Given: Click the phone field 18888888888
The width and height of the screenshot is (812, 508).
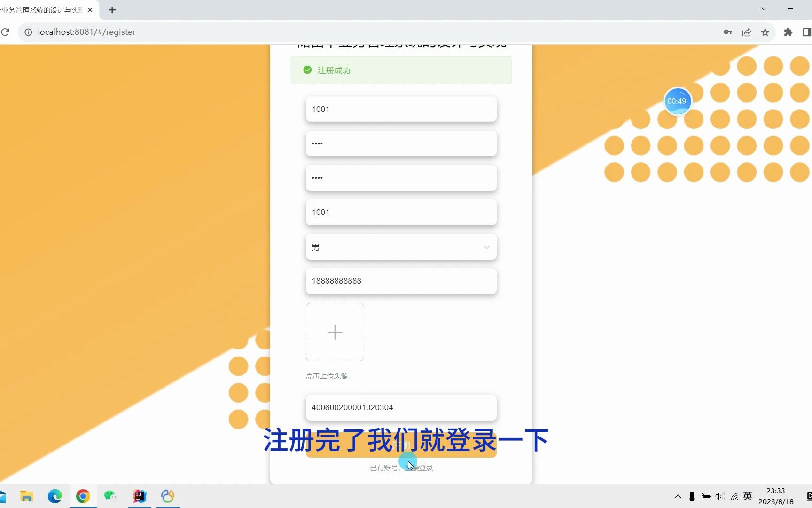Looking at the screenshot, I should (x=401, y=281).
